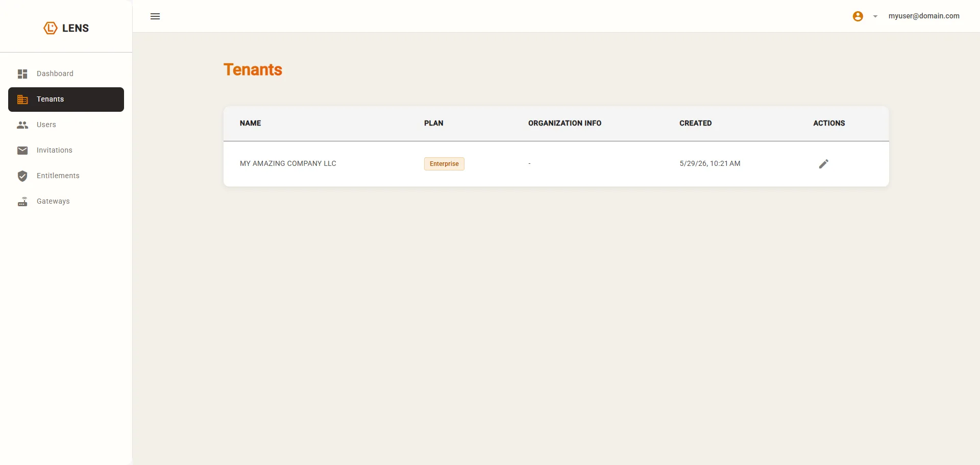Image resolution: width=980 pixels, height=465 pixels.
Task: Navigate to Entitlements
Action: point(66,176)
